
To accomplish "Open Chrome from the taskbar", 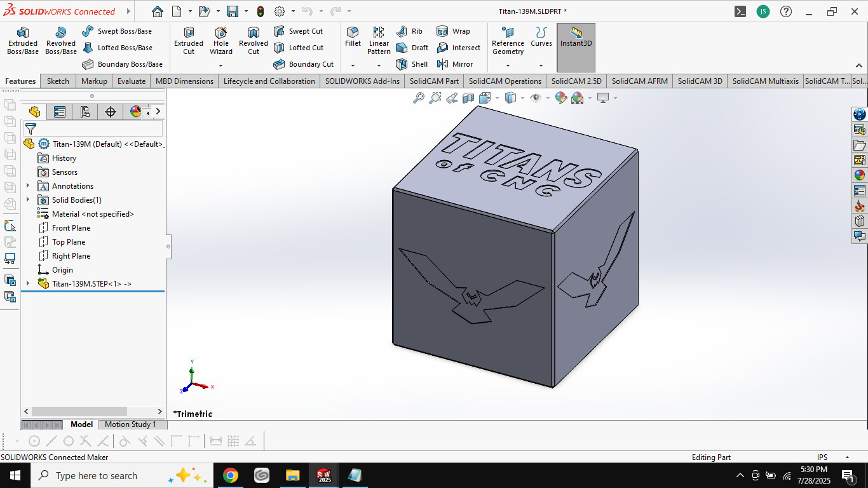I will 231,475.
